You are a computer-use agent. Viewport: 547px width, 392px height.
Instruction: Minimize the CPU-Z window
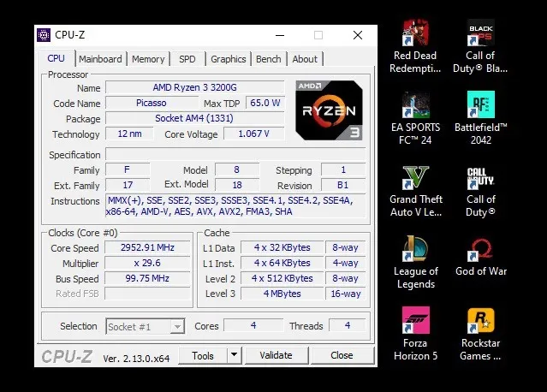point(280,35)
